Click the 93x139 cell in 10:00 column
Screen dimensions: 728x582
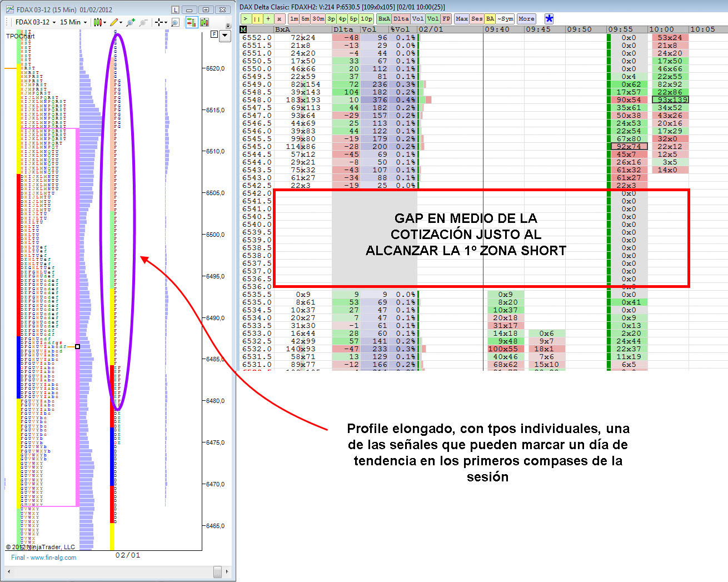(x=670, y=100)
